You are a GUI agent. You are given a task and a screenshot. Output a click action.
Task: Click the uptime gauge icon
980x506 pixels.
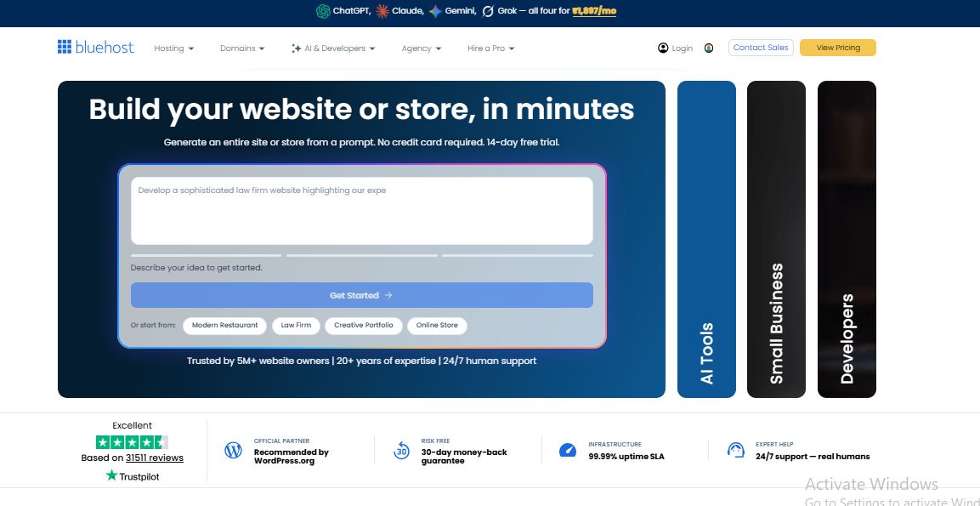tap(568, 451)
